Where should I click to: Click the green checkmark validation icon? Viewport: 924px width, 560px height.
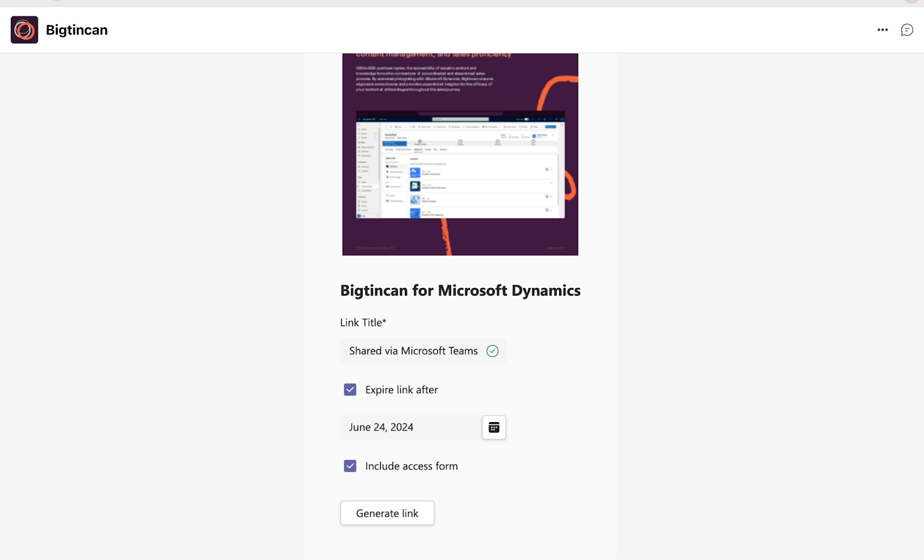pyautogui.click(x=493, y=351)
